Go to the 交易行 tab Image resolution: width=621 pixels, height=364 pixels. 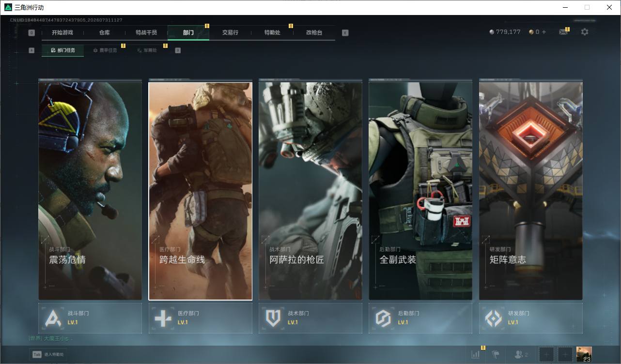(230, 32)
